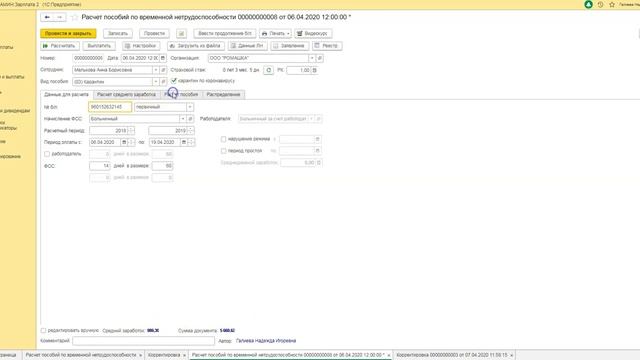Image resolution: width=640 pixels, height=360 pixels.
Task: Open the Сотрудник record with its open icon
Action: click(x=163, y=70)
